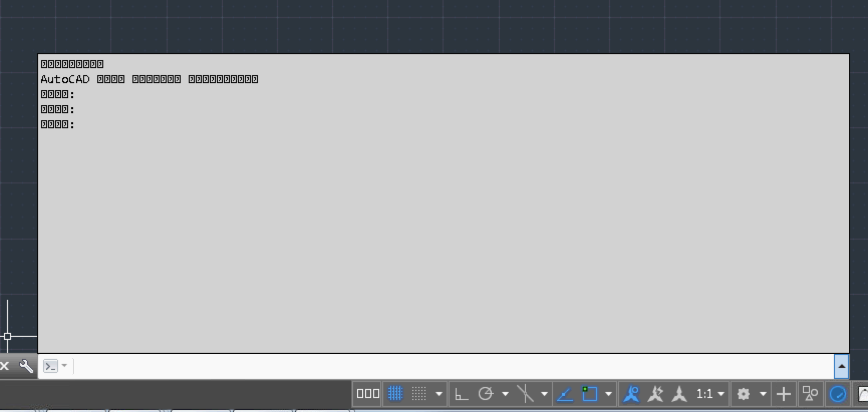Viewport: 868px width, 412px height.
Task: Open polar tracking angle dropdown
Action: (x=505, y=394)
